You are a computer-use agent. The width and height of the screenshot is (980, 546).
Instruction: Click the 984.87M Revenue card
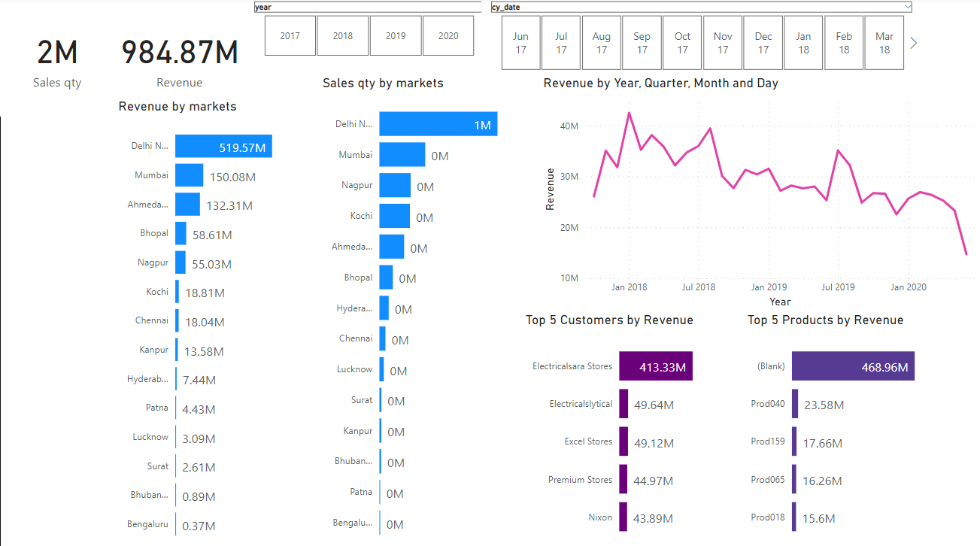coord(179,53)
